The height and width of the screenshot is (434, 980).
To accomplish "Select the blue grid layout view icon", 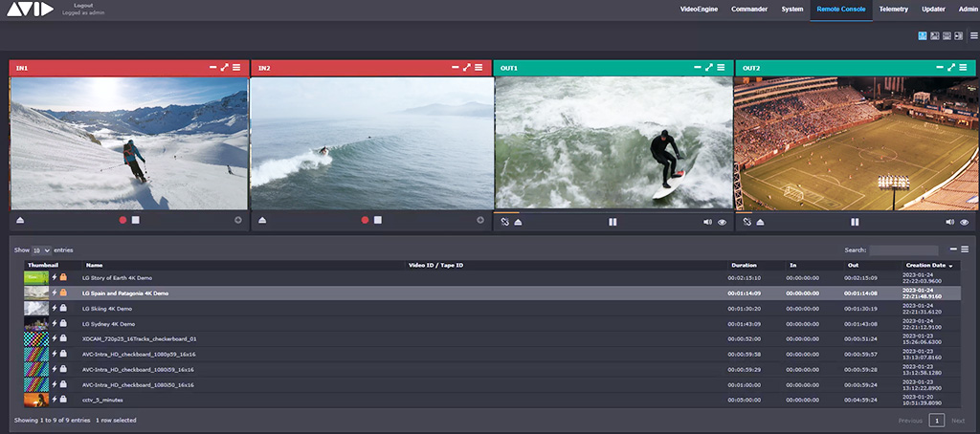I will click(x=923, y=36).
